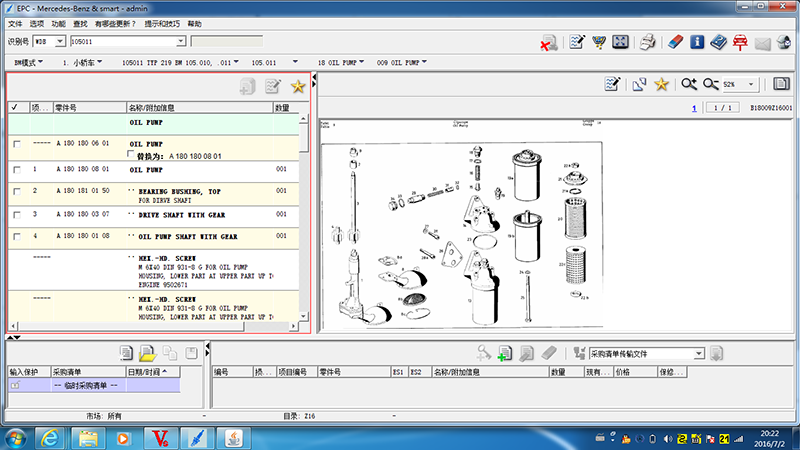Screen dimensions: 800x450
Task: Click add item green plus icon
Action: pyautogui.click(x=505, y=353)
